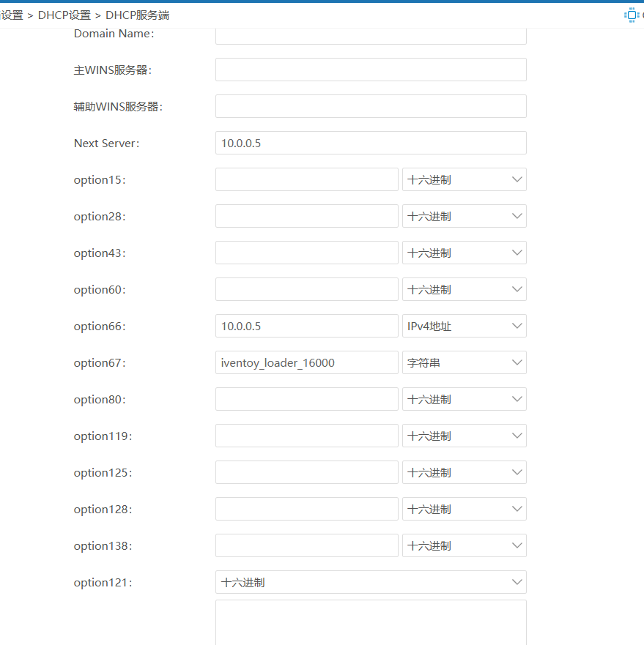Expand the option121 十六进制 dropdown
Image resolution: width=644 pixels, height=645 pixels.
tap(371, 582)
